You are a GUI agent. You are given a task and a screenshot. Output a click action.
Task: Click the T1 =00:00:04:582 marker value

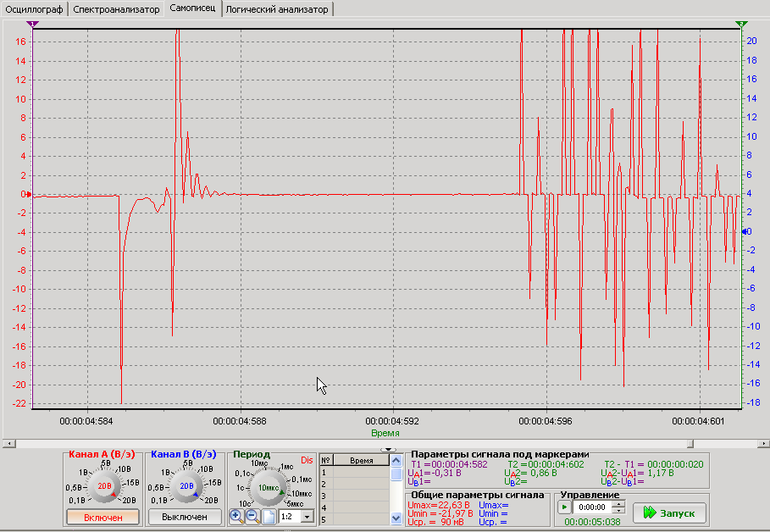pyautogui.click(x=449, y=464)
